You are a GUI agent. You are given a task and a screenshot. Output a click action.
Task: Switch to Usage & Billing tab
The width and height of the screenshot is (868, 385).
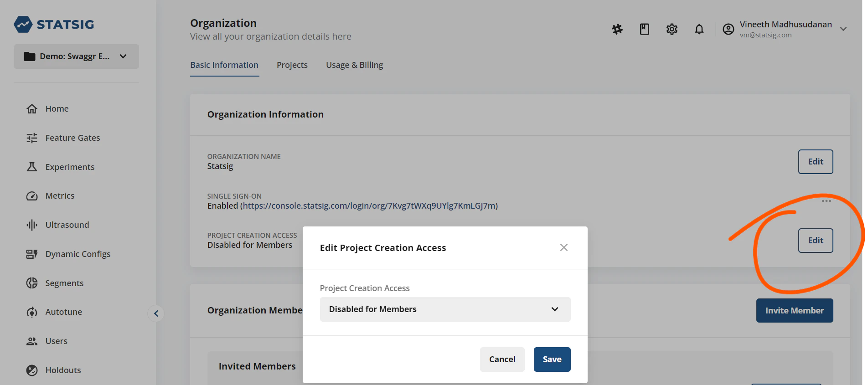[x=354, y=65]
